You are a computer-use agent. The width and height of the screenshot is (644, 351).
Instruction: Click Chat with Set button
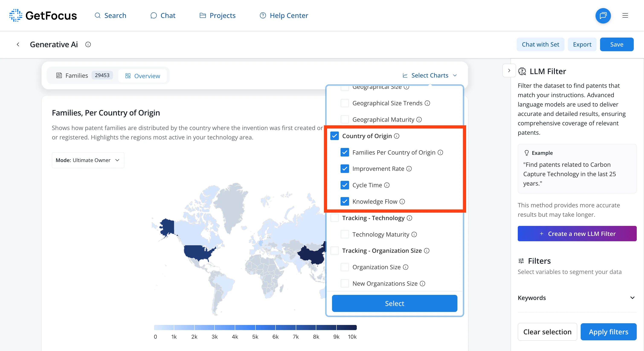pyautogui.click(x=540, y=45)
